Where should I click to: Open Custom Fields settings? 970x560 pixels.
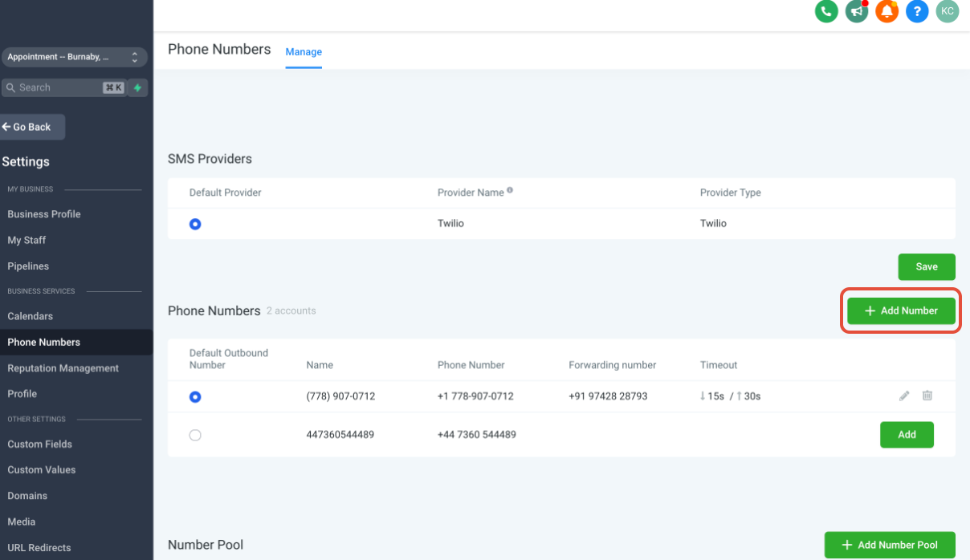40,444
